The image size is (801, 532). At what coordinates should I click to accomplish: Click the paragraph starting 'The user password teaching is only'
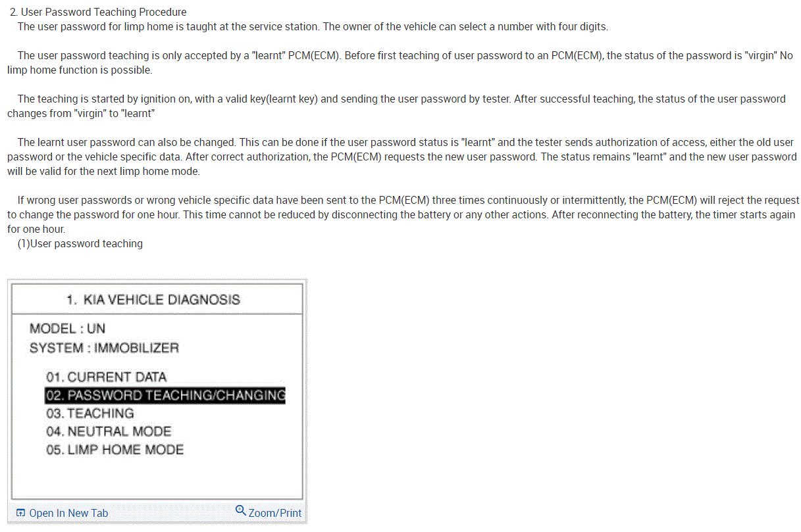point(400,62)
